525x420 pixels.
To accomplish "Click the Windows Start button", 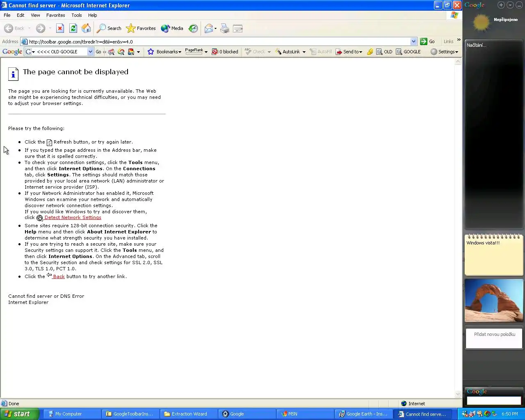I will point(19,414).
